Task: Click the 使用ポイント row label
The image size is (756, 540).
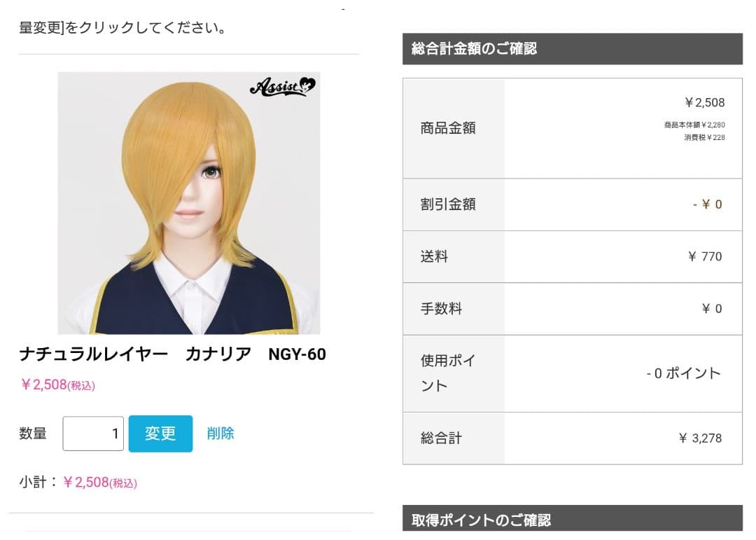Action: (448, 373)
